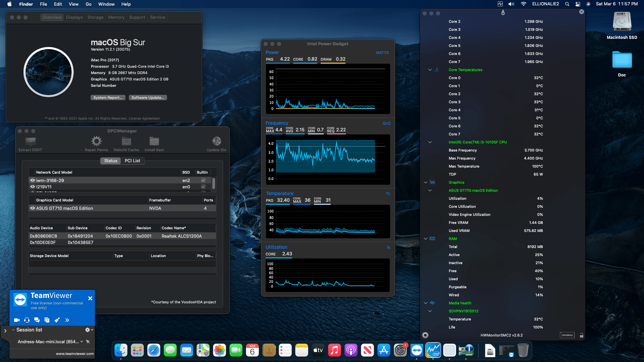
Task: Toggle Builtin checkbox for I219V11 en0
Action: pyautogui.click(x=203, y=187)
